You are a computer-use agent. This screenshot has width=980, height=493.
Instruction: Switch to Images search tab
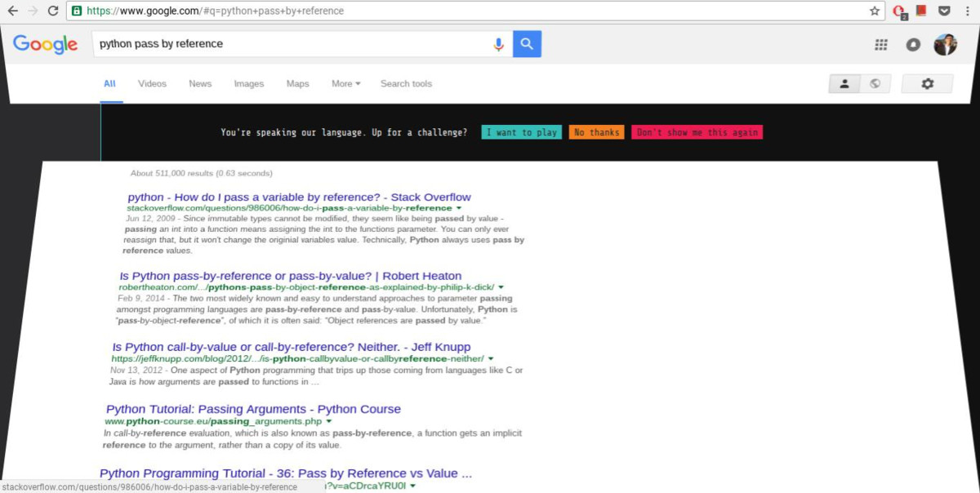click(x=249, y=83)
